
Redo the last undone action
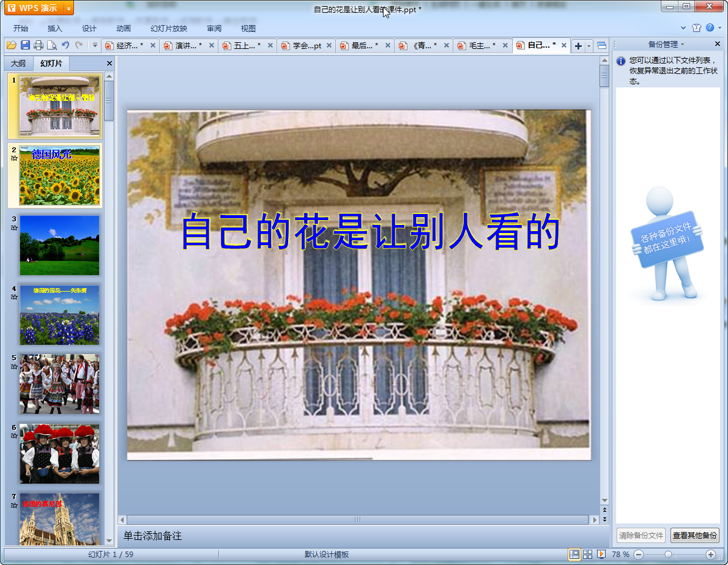[79, 45]
